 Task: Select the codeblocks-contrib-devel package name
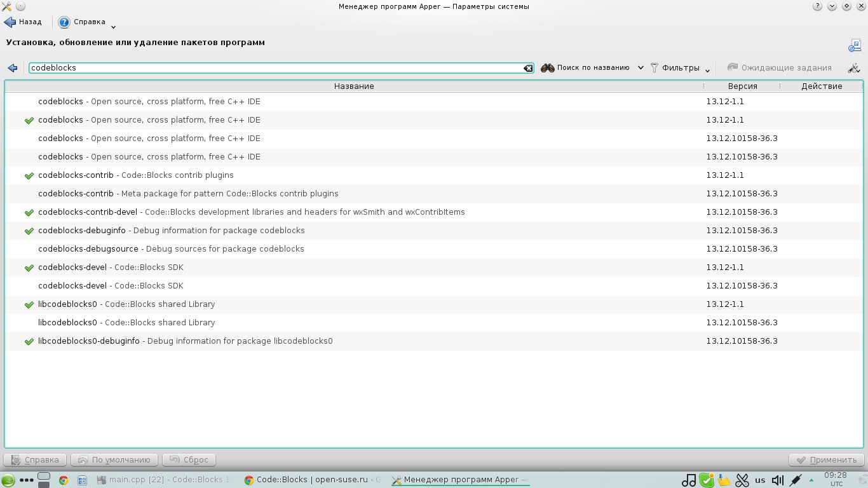pos(88,212)
